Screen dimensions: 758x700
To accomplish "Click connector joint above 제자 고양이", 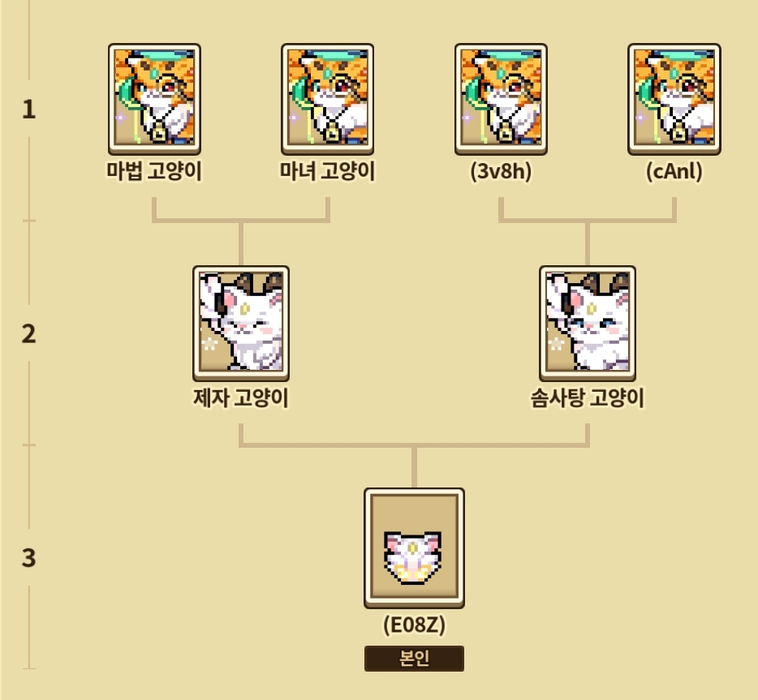I will point(241,221).
